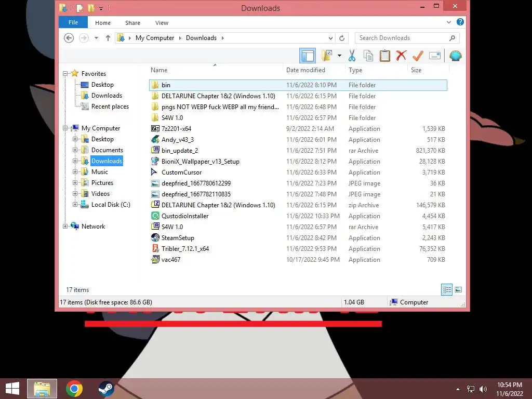Open the address bar history dropdown
The image size is (532, 399).
pyautogui.click(x=330, y=38)
